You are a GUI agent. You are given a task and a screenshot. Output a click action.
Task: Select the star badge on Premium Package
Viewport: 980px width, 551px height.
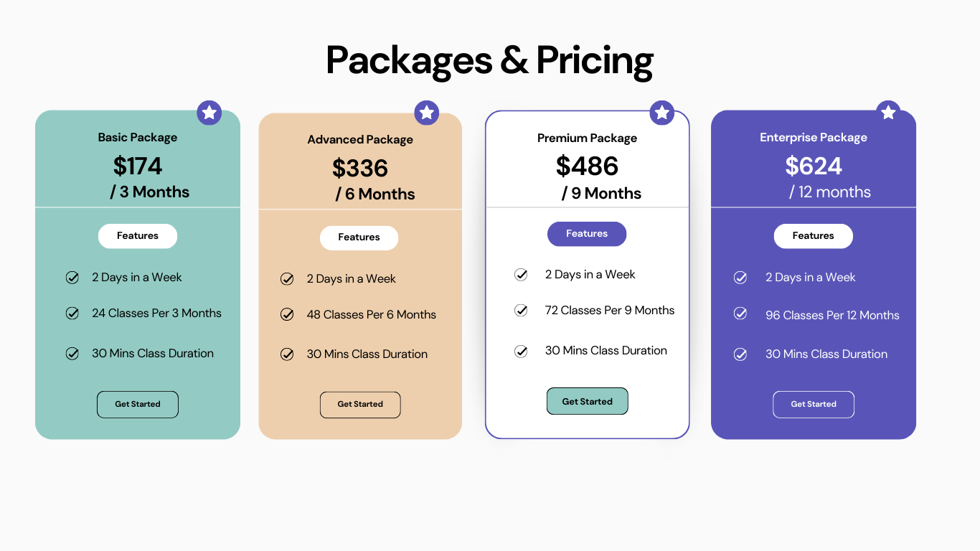pos(662,113)
